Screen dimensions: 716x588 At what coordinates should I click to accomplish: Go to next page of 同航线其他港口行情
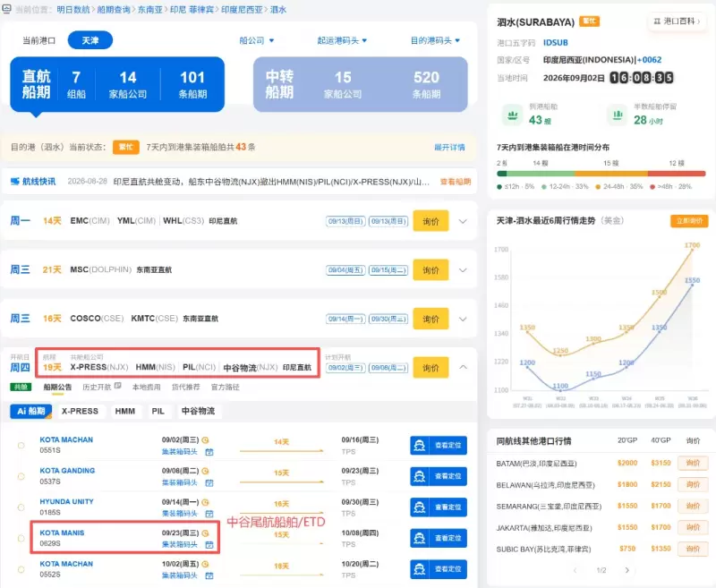click(x=627, y=570)
